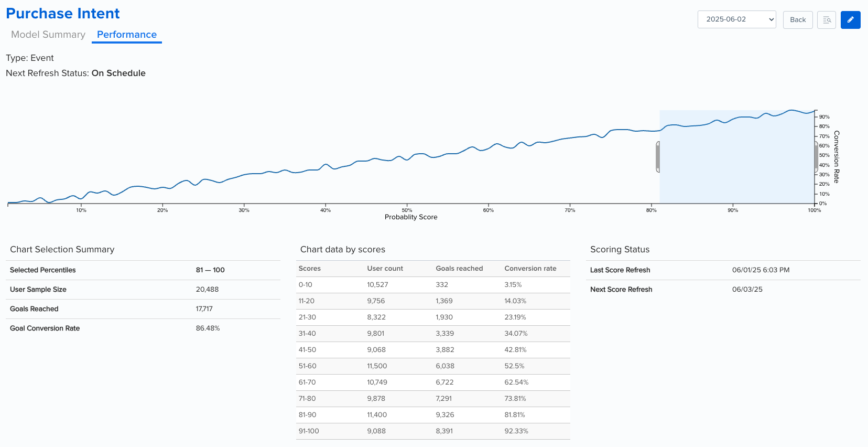This screenshot has width=868, height=447.
Task: Grab the right chart selection handle
Action: click(x=816, y=157)
